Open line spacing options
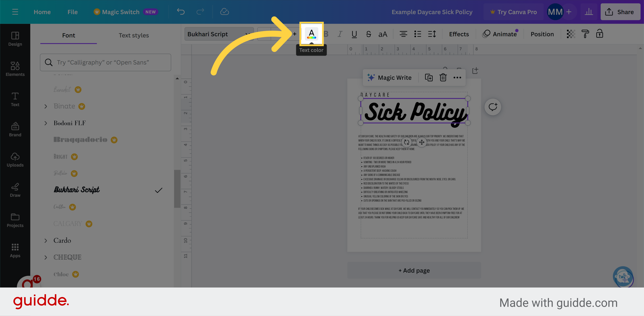The width and height of the screenshot is (644, 316). pos(432,34)
